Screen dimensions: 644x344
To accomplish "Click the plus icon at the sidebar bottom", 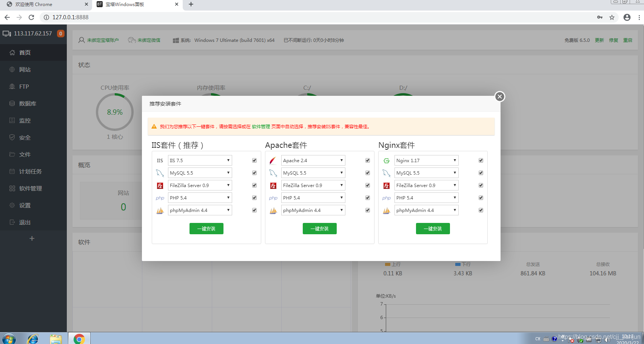I will tap(32, 238).
